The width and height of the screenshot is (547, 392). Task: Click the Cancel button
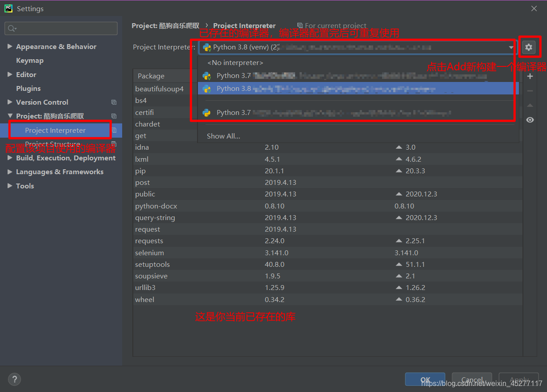click(472, 380)
